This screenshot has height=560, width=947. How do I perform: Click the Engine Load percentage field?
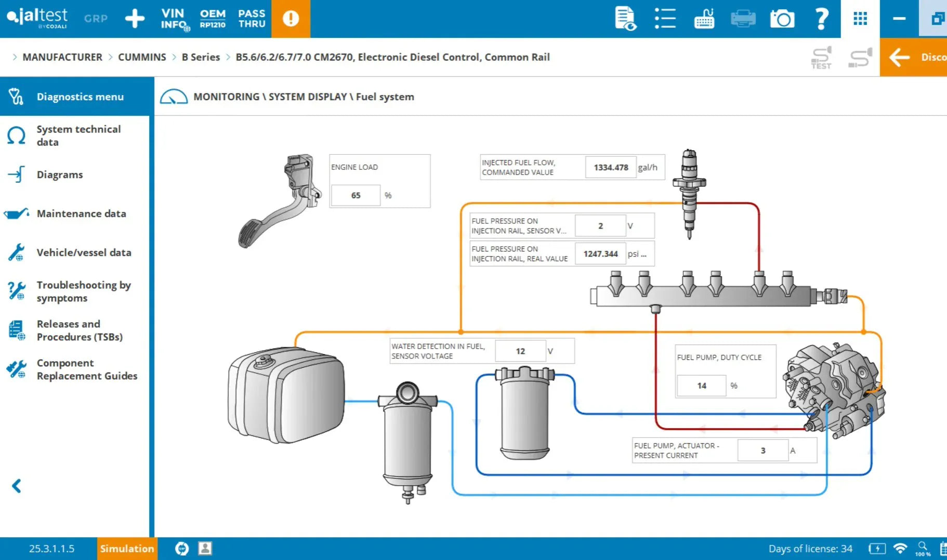click(x=356, y=195)
